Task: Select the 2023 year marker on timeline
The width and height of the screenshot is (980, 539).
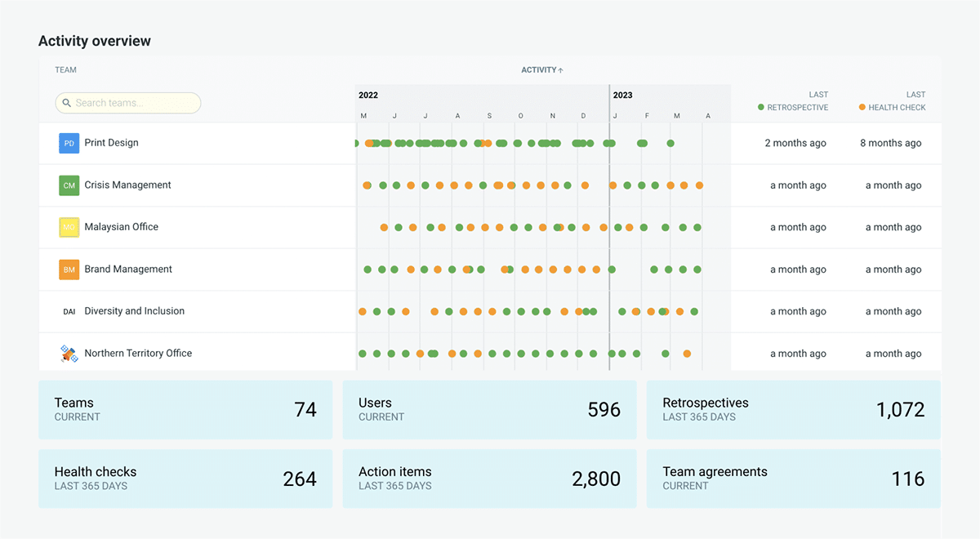Action: pyautogui.click(x=622, y=95)
